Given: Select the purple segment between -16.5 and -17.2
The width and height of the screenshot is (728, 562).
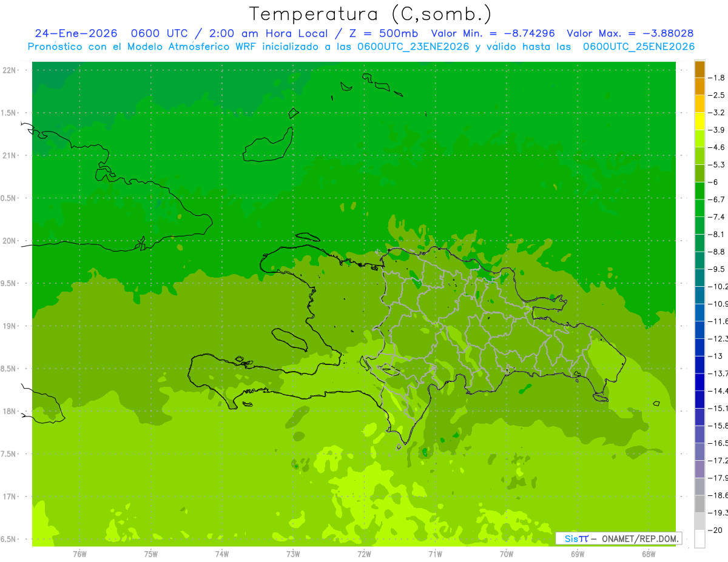Looking at the screenshot, I should pyautogui.click(x=699, y=452).
